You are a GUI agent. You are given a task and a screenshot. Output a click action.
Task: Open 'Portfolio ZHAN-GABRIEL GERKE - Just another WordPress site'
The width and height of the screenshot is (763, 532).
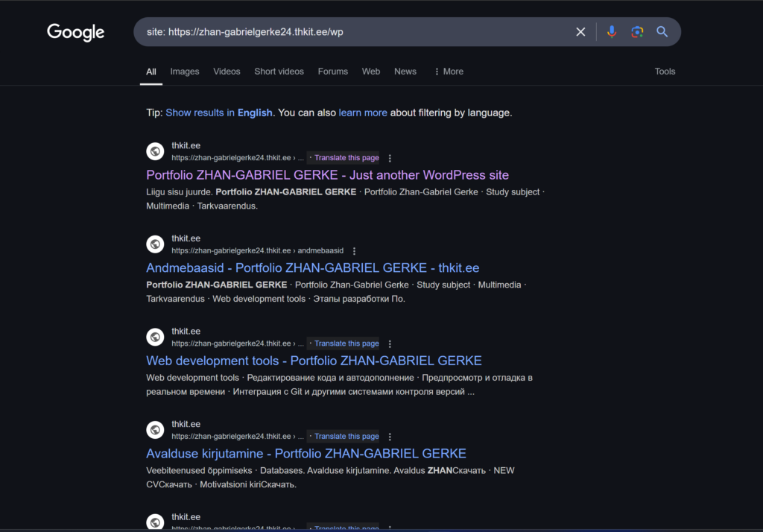coord(328,175)
